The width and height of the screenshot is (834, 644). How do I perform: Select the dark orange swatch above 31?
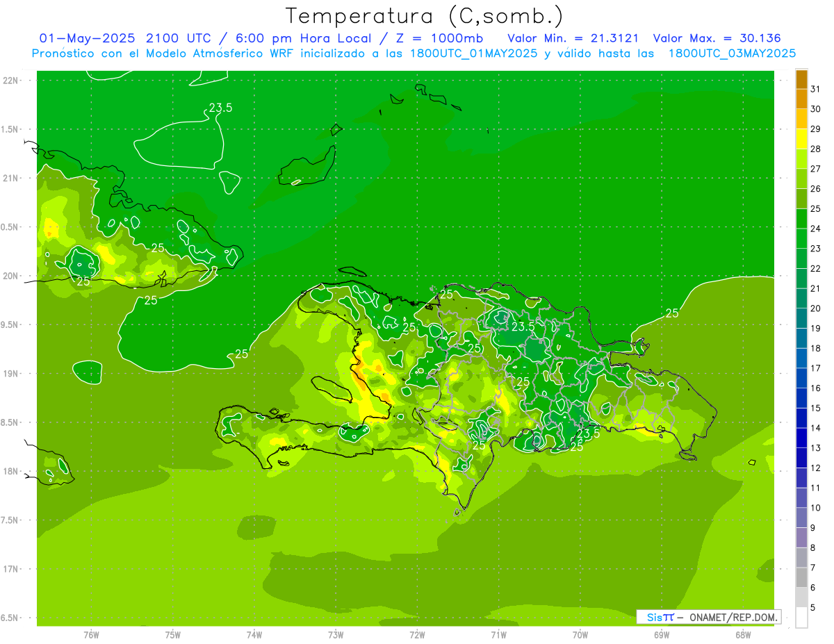tap(801, 79)
